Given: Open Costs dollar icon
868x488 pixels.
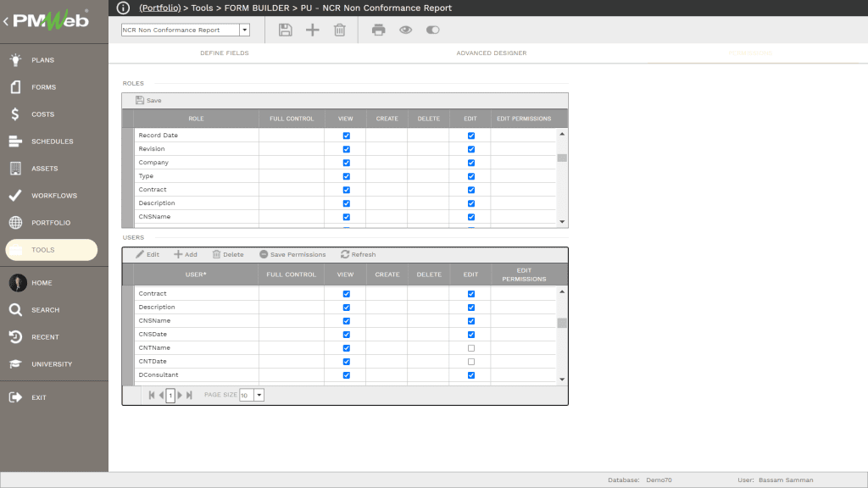Looking at the screenshot, I should (x=15, y=114).
